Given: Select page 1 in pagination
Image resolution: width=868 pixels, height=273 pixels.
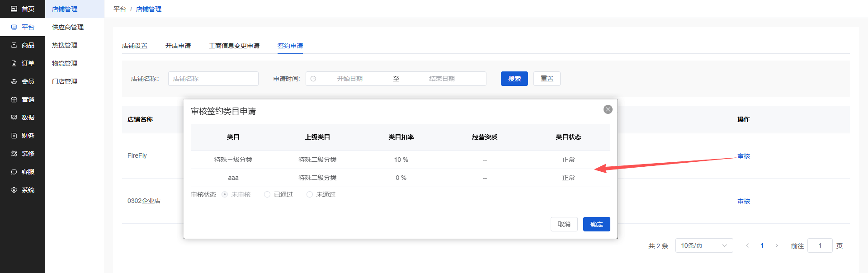Looking at the screenshot, I should pos(762,245).
